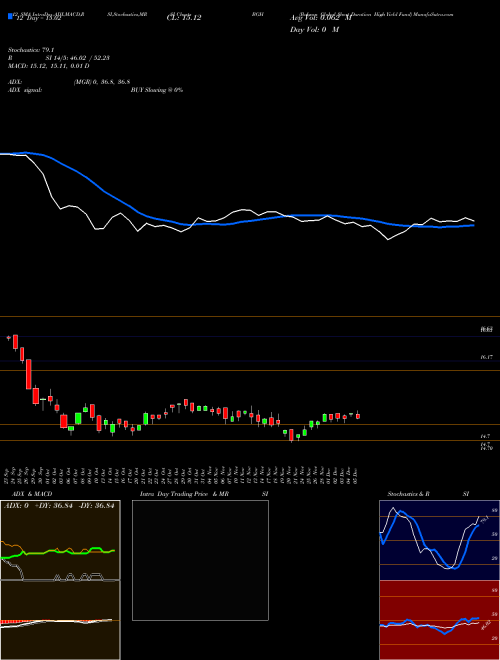The height and width of the screenshot is (660, 500).
Task: Click the 'ADX & MACD' panel title
Action: pyautogui.click(x=32, y=494)
